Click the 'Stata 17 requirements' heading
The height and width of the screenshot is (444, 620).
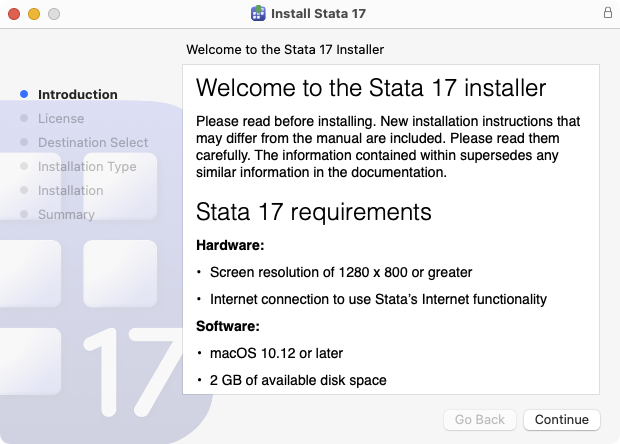(313, 212)
